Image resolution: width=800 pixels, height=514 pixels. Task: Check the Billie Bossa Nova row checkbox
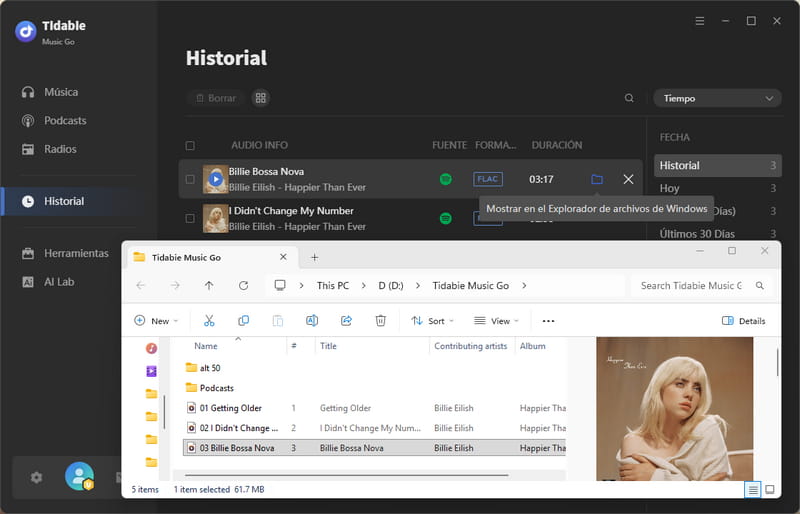point(190,179)
